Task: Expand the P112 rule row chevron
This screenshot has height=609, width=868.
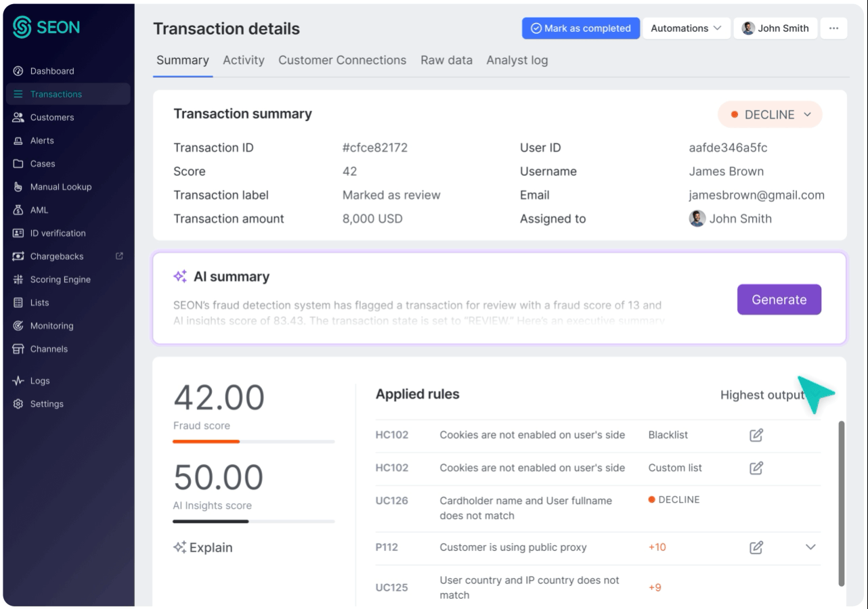Action: (810, 547)
